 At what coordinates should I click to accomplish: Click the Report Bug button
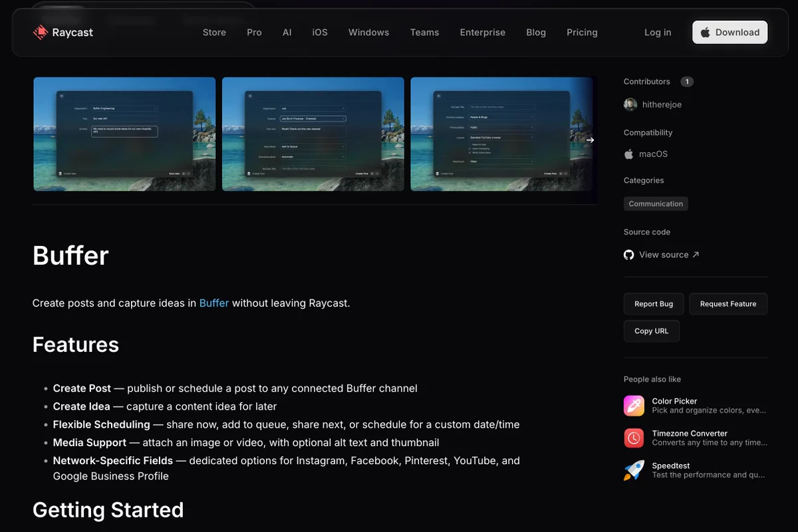pos(654,304)
